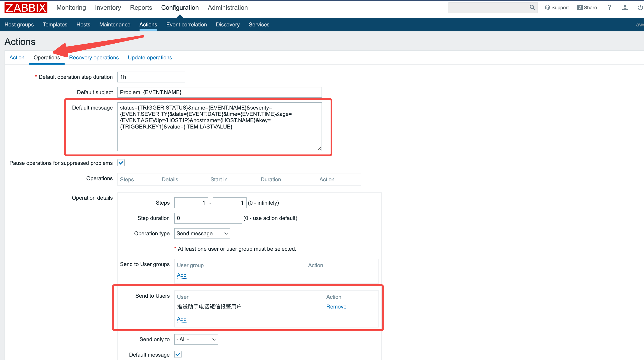Viewport: 644px width, 360px height.
Task: Open the Inventory menu
Action: [x=108, y=8]
